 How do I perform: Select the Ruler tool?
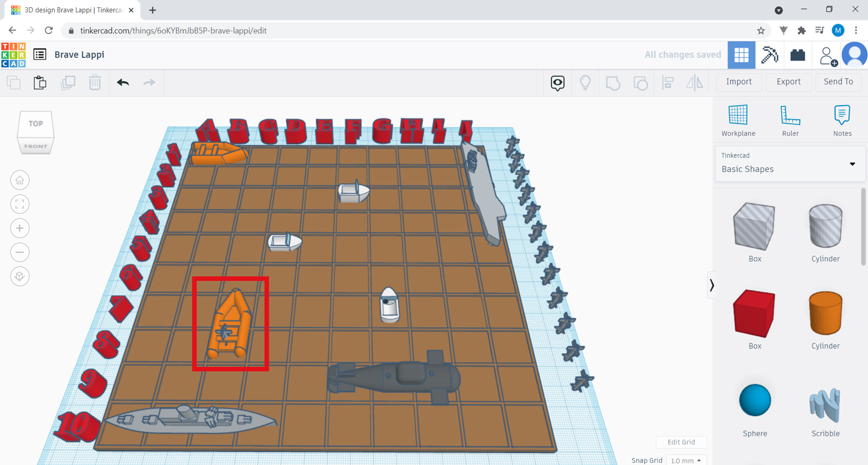[790, 120]
